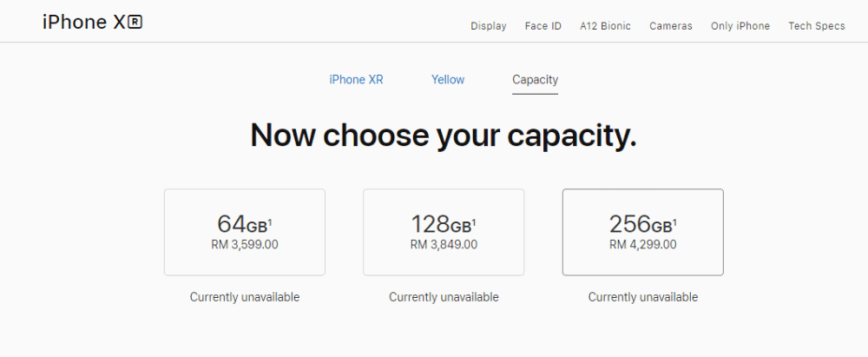The width and height of the screenshot is (868, 357).
Task: Choose the 64GB capacity option
Action: coord(245,232)
